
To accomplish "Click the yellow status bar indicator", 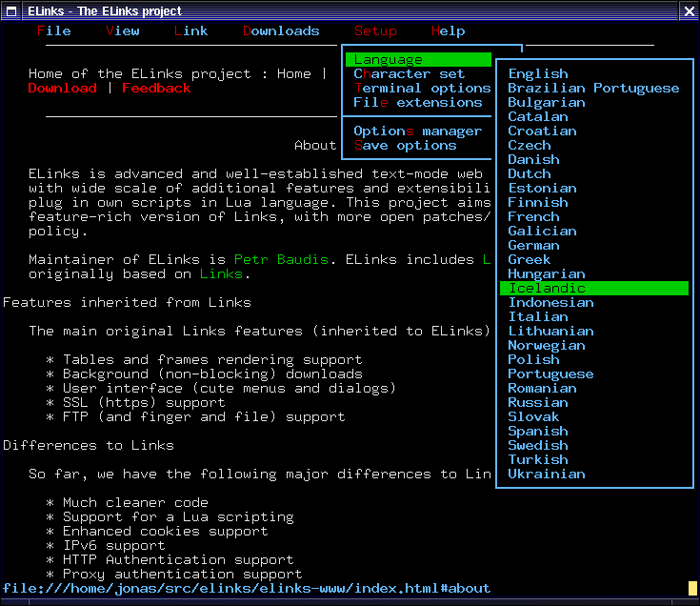I will [x=692, y=588].
